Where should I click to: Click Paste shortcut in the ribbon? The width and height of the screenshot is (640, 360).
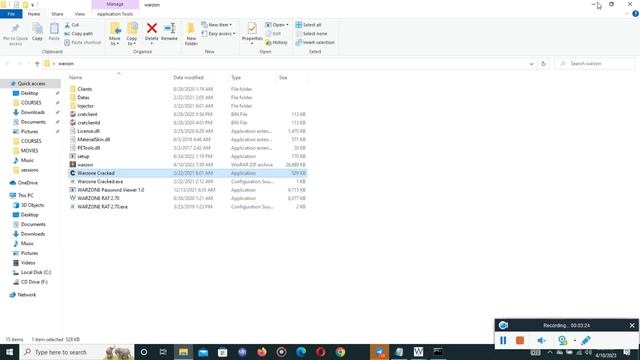tap(82, 42)
